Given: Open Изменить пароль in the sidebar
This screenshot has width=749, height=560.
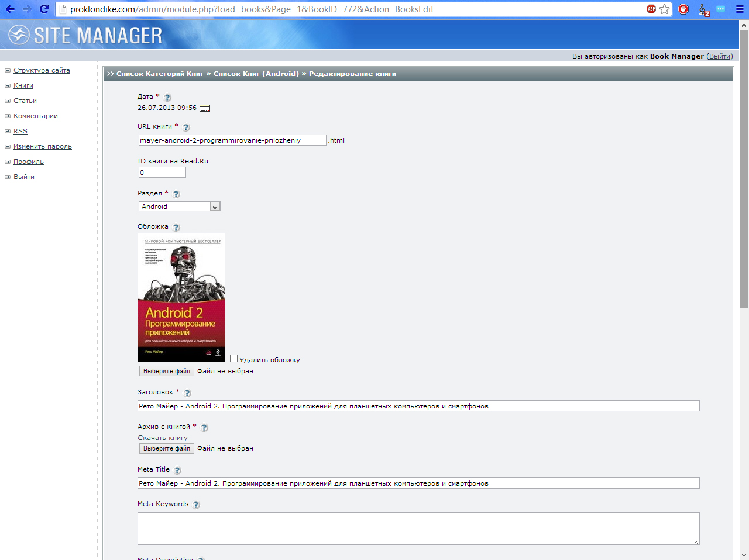Looking at the screenshot, I should pos(43,146).
